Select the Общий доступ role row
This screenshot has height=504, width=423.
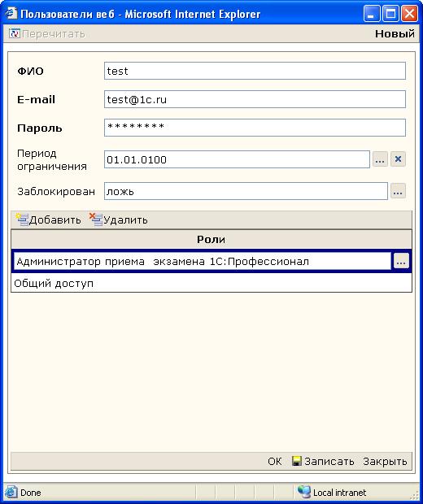click(211, 283)
